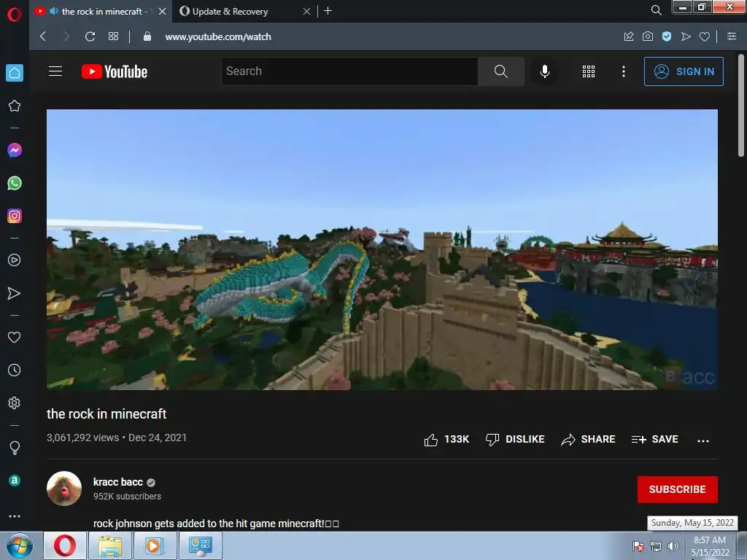This screenshot has width=747, height=560.
Task: Open YouTube settings three vertical dots
Action: [x=624, y=71]
